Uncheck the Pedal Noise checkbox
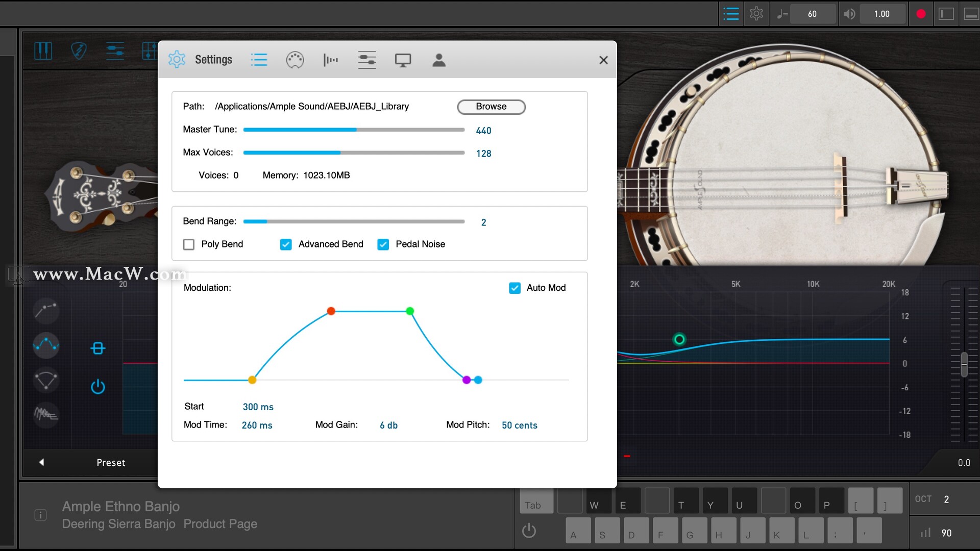Screen dimensions: 980x551 [x=383, y=244]
